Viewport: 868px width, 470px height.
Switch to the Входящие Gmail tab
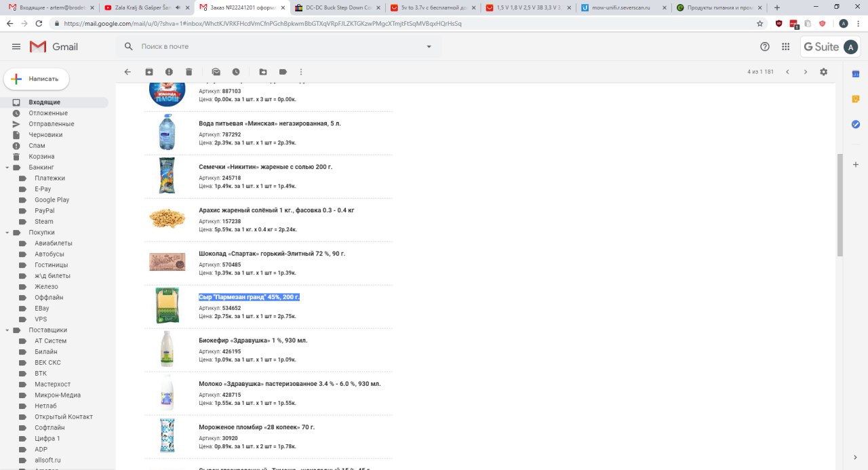[51, 7]
